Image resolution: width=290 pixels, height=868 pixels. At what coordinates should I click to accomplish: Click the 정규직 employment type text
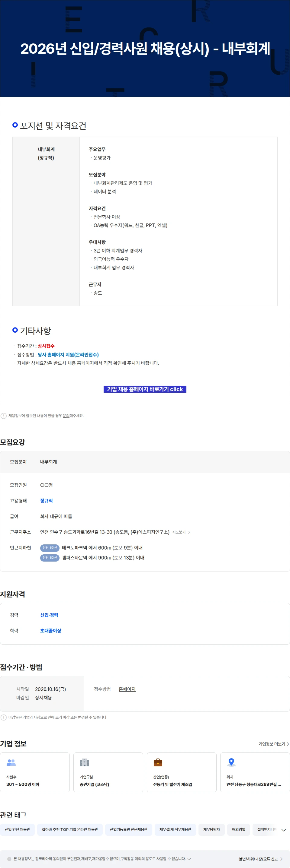[46, 500]
